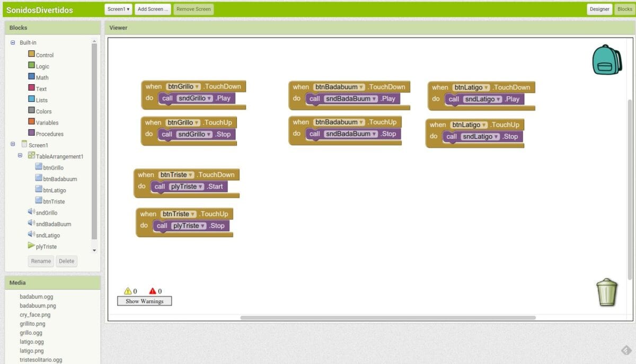Collapse the Screen1 tree node

(13, 145)
